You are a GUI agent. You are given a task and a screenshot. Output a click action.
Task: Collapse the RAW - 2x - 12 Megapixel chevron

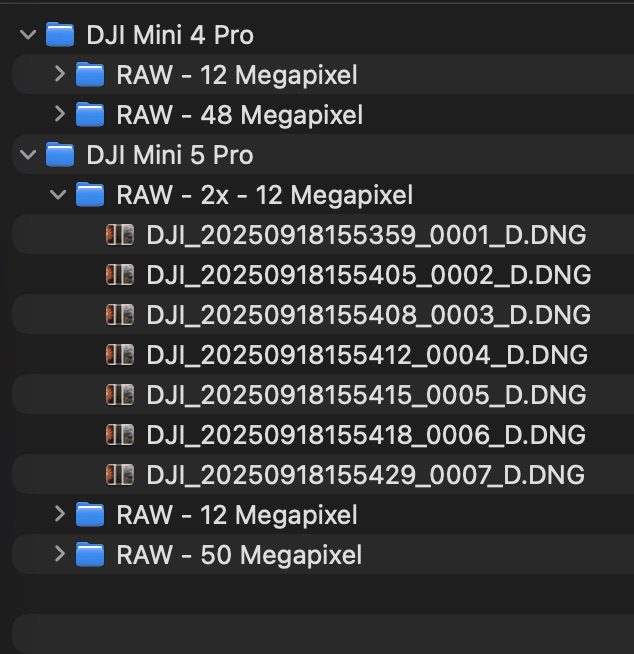pyautogui.click(x=59, y=195)
